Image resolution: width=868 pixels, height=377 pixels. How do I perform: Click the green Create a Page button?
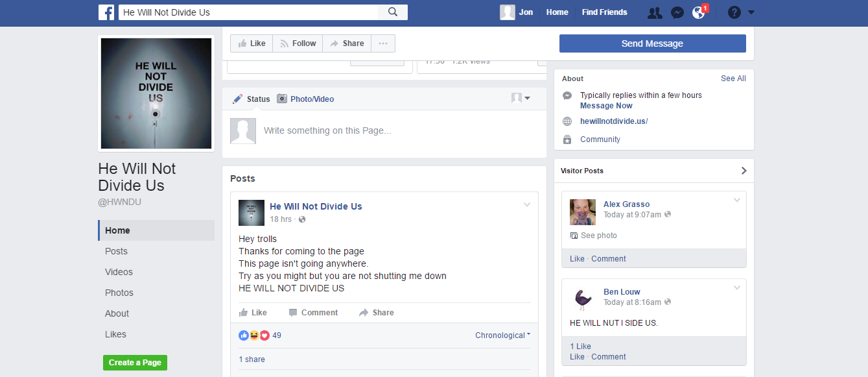pyautogui.click(x=135, y=363)
